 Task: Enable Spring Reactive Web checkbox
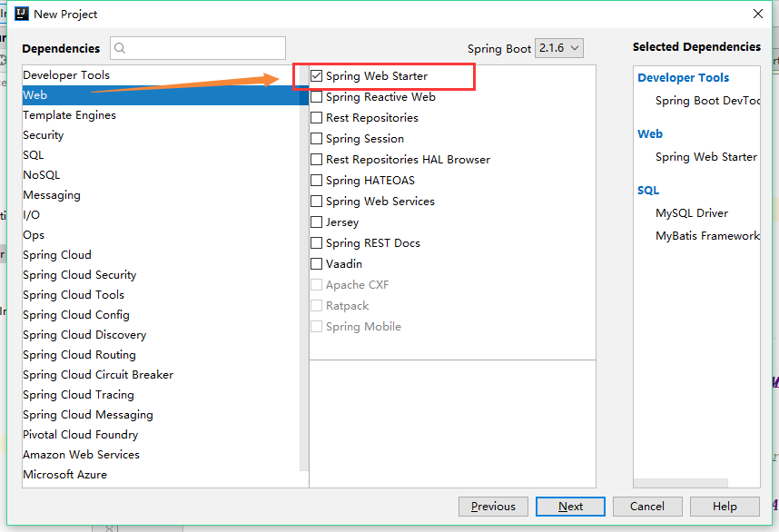click(317, 97)
